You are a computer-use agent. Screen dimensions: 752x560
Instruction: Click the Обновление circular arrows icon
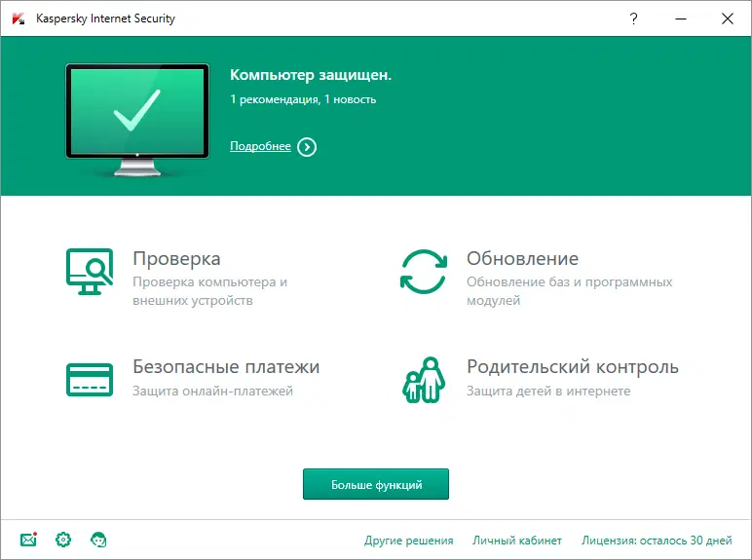click(424, 272)
